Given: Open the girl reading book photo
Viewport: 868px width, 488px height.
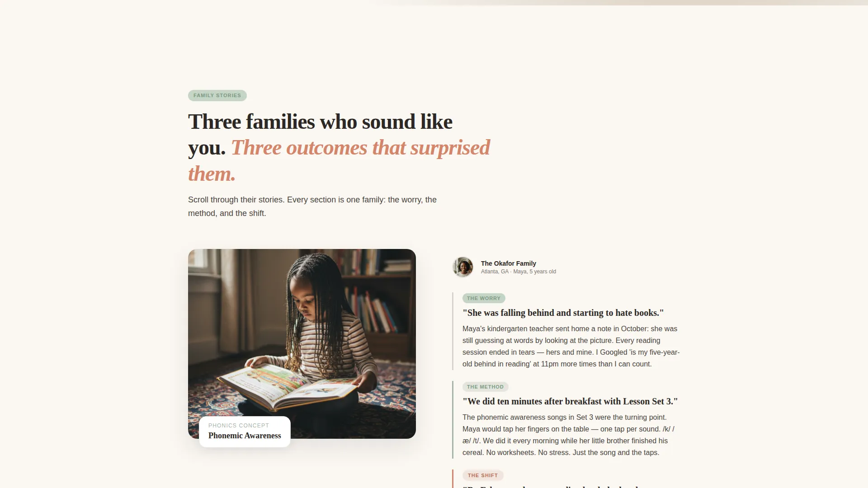Looking at the screenshot, I should 302,343.
